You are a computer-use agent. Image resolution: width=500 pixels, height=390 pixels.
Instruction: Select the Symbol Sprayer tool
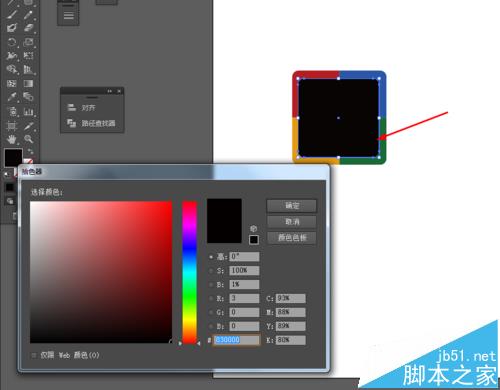coord(12,111)
